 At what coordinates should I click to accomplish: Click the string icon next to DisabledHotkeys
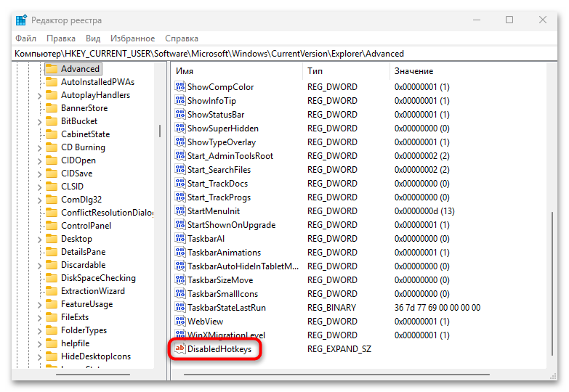pos(180,348)
